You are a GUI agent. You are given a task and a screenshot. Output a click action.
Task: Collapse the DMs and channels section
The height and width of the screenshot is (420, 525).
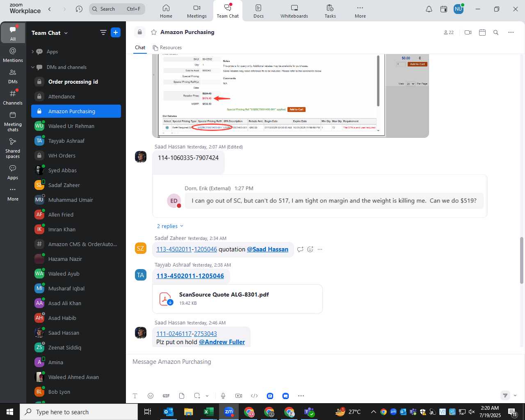[33, 67]
